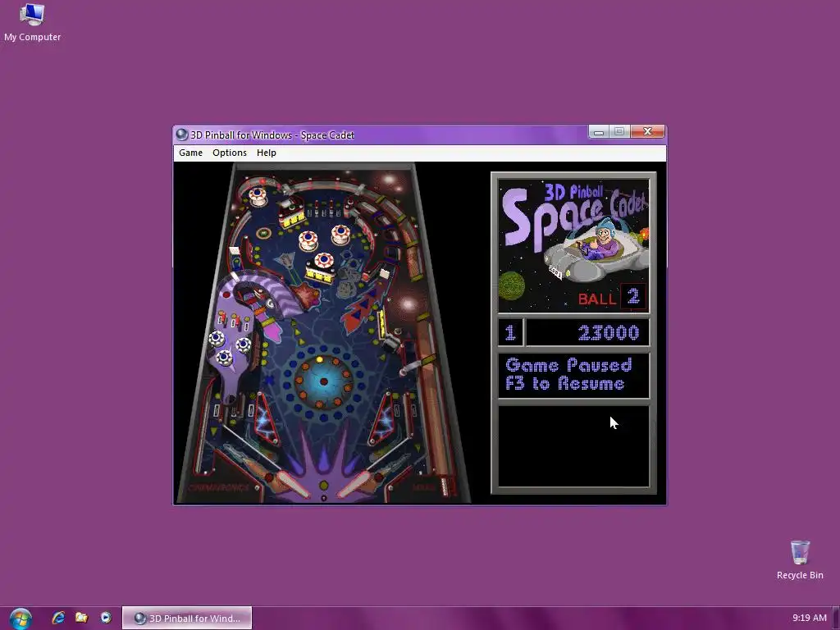This screenshot has height=630, width=840.
Task: Click the player number 1 box
Action: [510, 333]
